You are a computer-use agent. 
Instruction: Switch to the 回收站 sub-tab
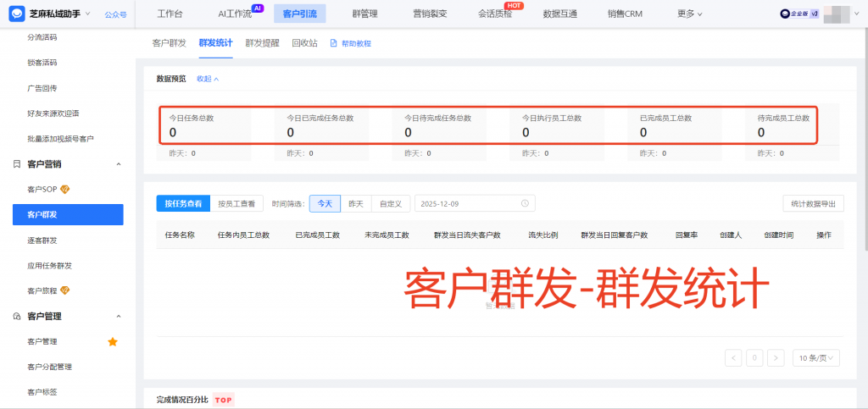[305, 43]
